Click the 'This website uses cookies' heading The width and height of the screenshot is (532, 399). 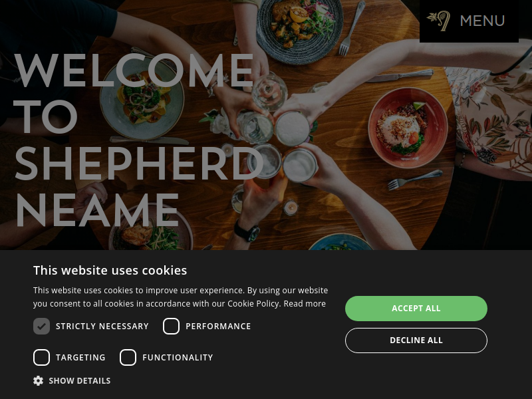(x=110, y=271)
